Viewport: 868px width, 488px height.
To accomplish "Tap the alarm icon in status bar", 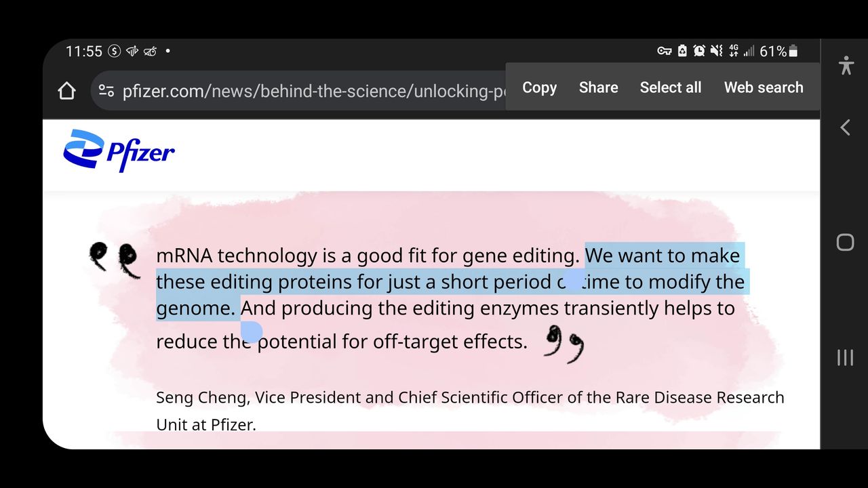I will click(699, 51).
